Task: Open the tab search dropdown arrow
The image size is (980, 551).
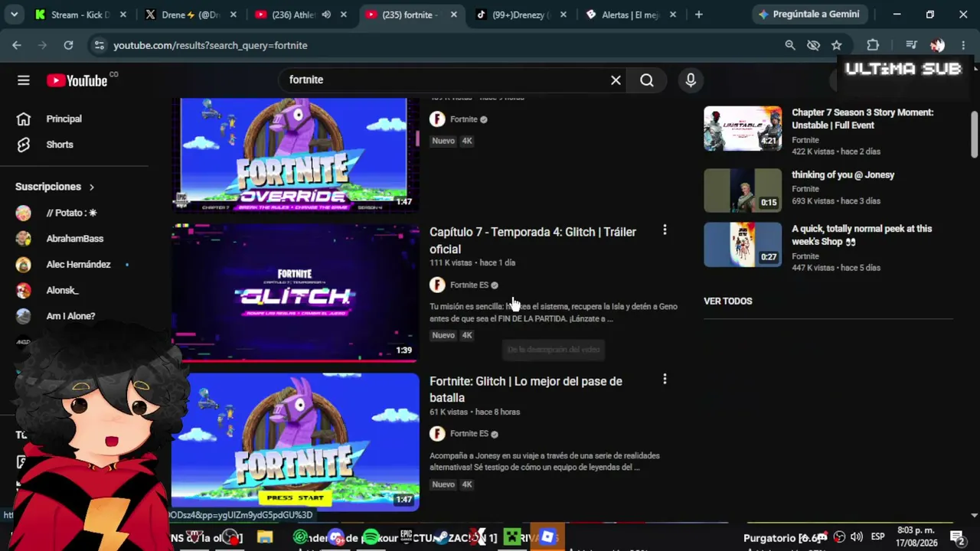Action: point(16,15)
